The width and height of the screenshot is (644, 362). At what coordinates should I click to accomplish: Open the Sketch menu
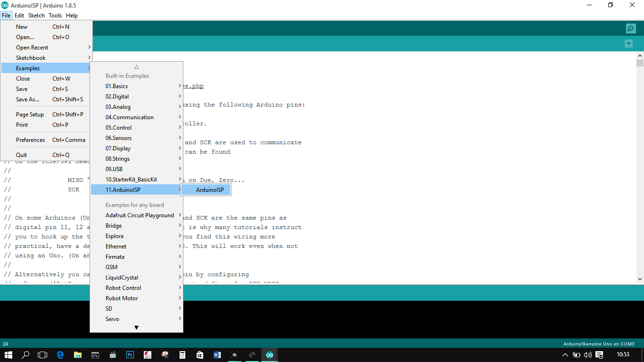(36, 16)
